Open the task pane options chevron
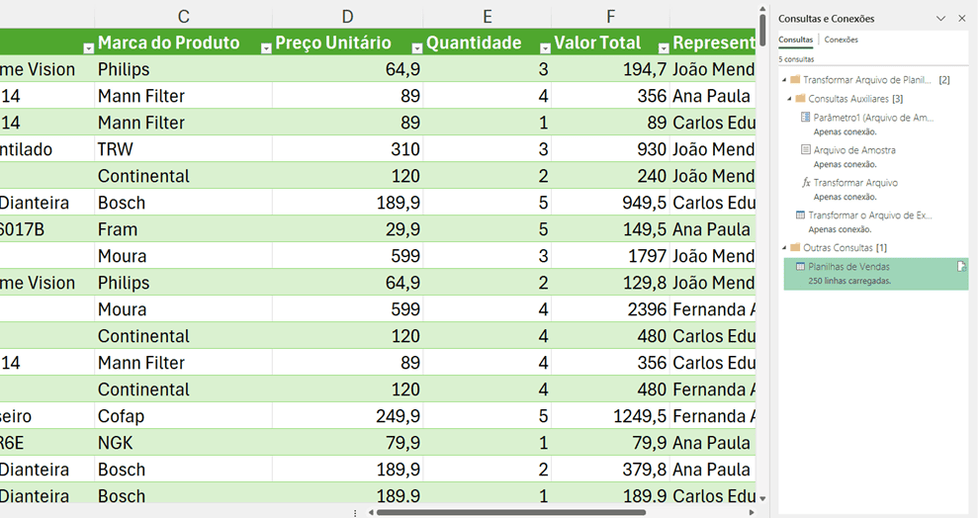 pyautogui.click(x=940, y=19)
